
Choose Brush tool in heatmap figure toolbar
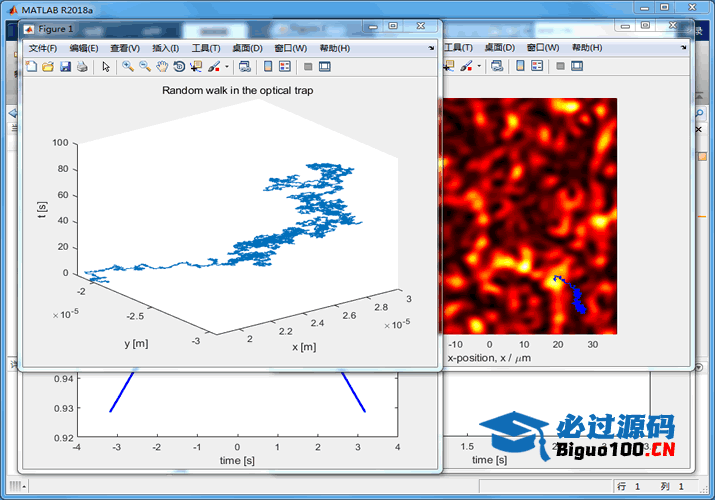click(x=466, y=66)
